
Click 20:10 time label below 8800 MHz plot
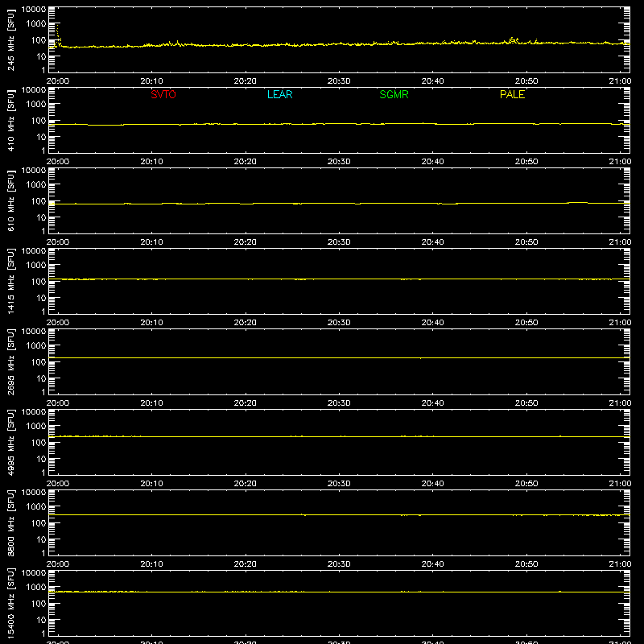pyautogui.click(x=151, y=564)
